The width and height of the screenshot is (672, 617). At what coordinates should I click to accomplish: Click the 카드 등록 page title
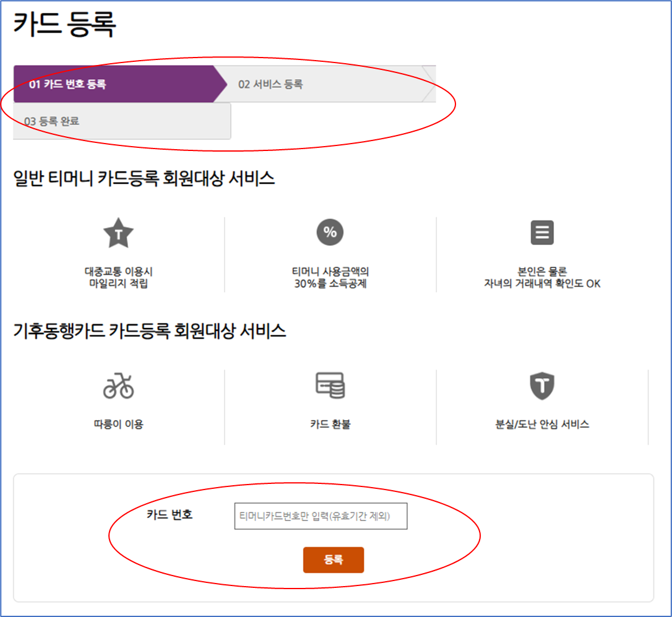(65, 24)
